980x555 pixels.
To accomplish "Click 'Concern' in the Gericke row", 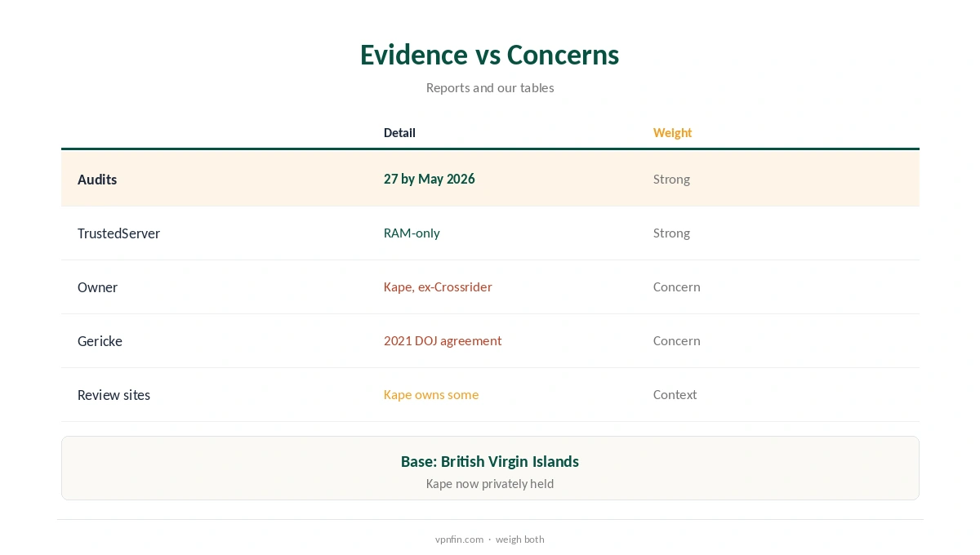I will 677,340.
